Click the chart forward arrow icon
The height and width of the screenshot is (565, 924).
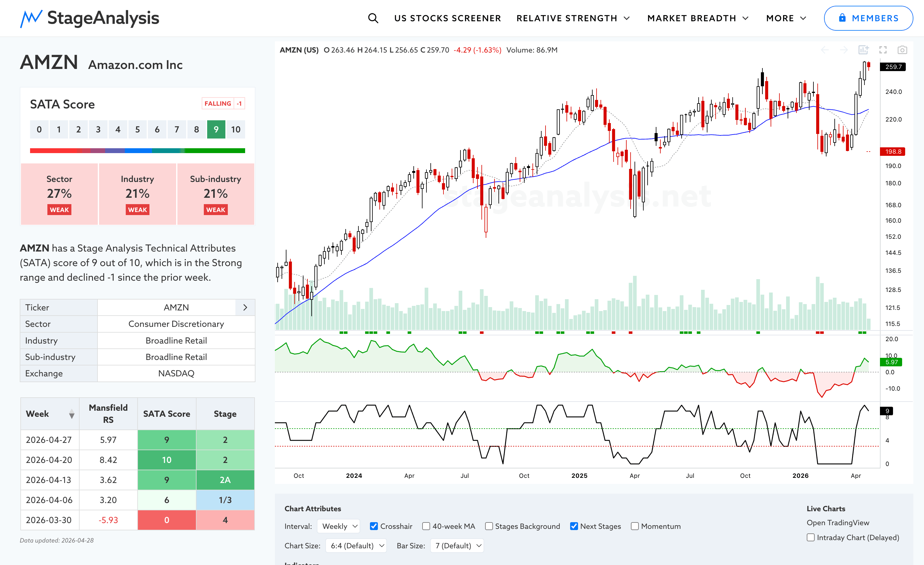point(844,50)
